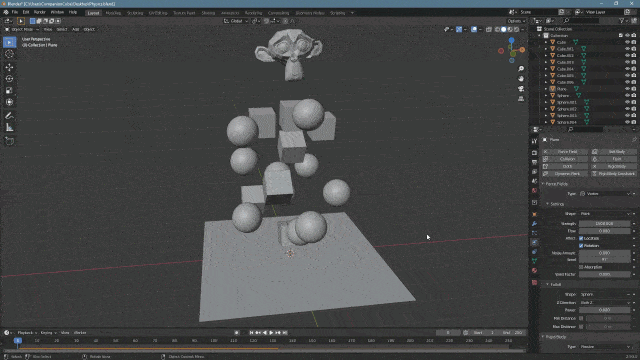Enable the Min Distance checkbox
The height and width of the screenshot is (360, 640).
tap(581, 318)
